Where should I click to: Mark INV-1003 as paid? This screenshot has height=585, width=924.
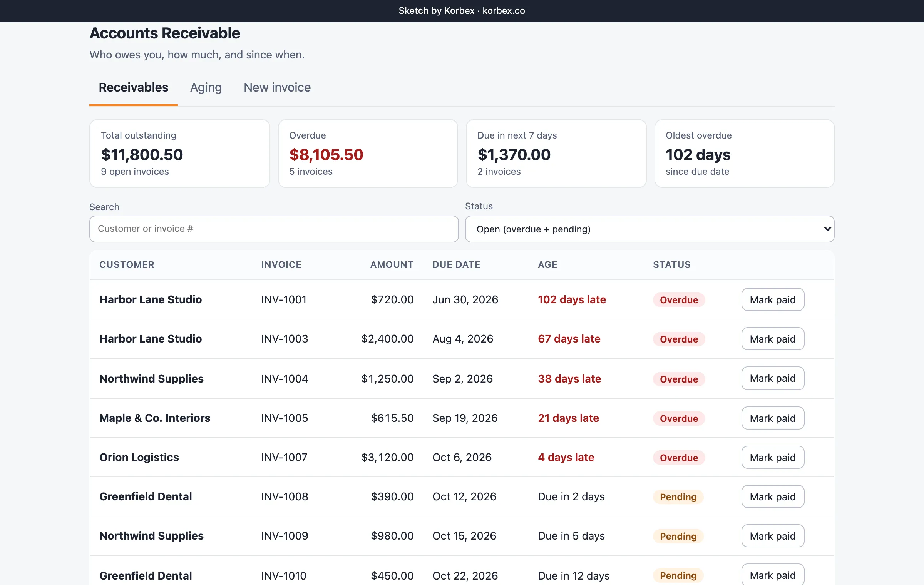773,339
